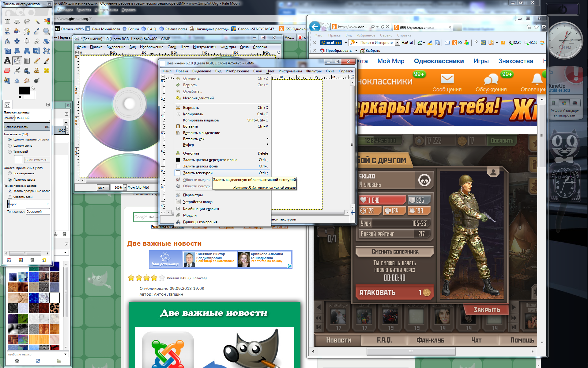Select the leopard-skin pattern thumbnail
Viewport: 588px width, 368px height.
pos(54,308)
